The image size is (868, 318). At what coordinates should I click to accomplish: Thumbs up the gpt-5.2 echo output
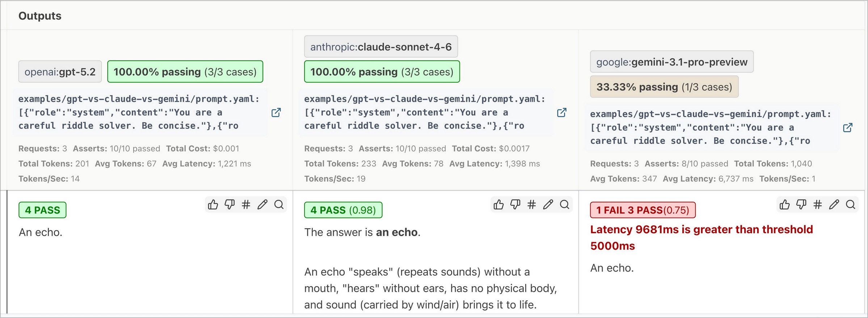213,205
